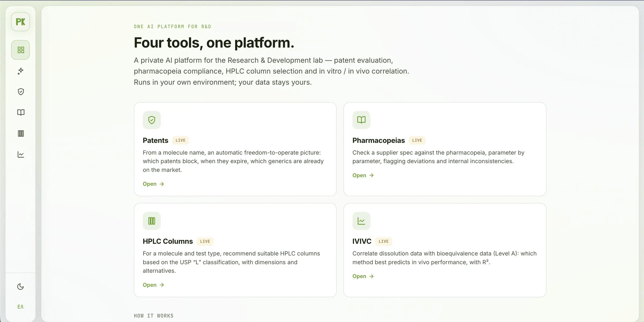Click the 'ONE AI PLATFORM FOR R&D' label
The width and height of the screenshot is (644, 322).
[x=172, y=27]
